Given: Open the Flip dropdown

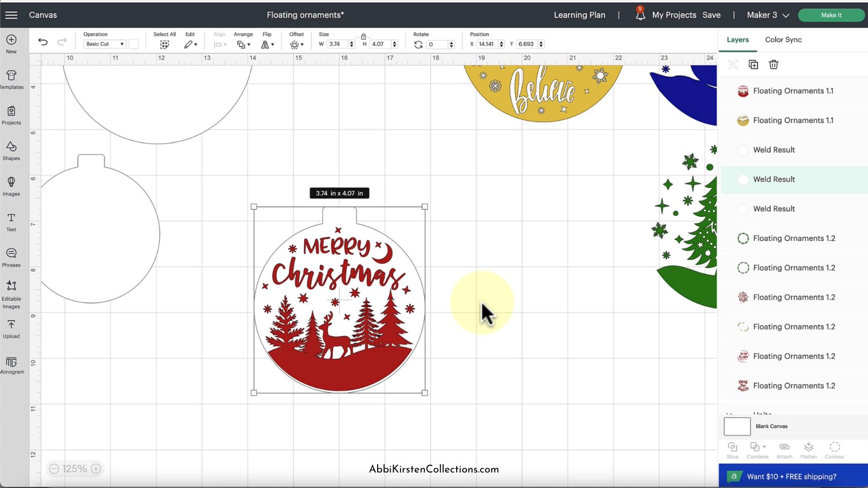Looking at the screenshot, I should 267,45.
